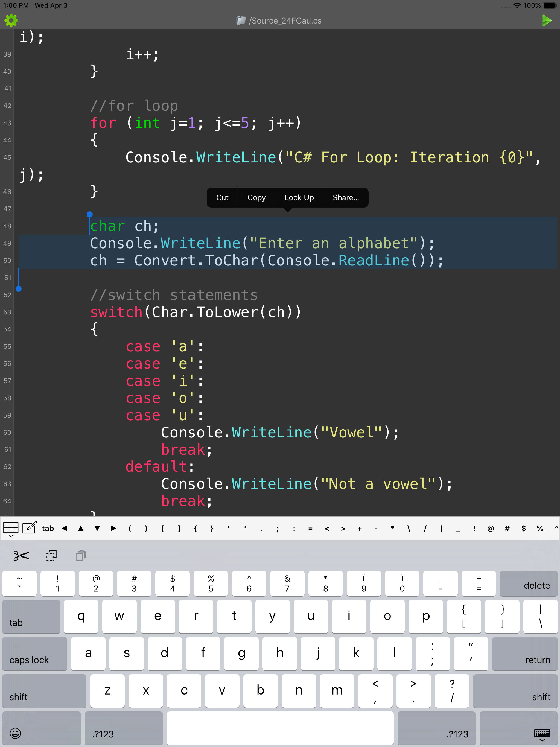Image resolution: width=560 pixels, height=747 pixels.
Task: Switch to symbols with left .?123 key
Action: pyautogui.click(x=123, y=728)
